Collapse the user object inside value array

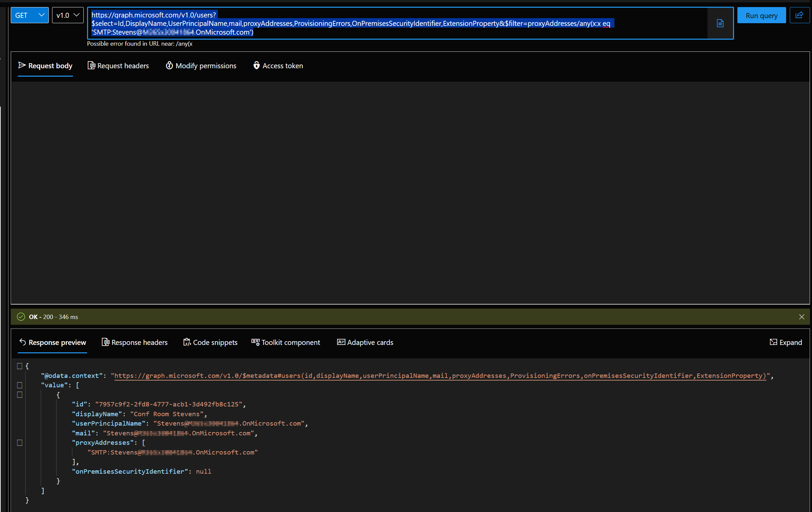pos(19,395)
